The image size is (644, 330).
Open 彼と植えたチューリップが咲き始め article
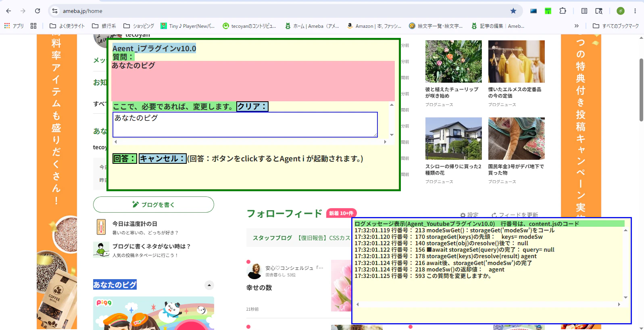[x=452, y=92]
